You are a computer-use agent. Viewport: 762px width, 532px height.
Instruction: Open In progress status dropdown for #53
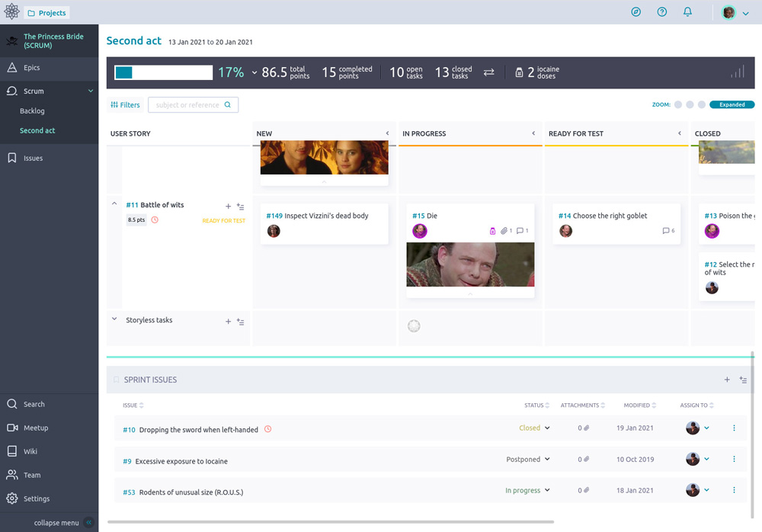point(527,490)
